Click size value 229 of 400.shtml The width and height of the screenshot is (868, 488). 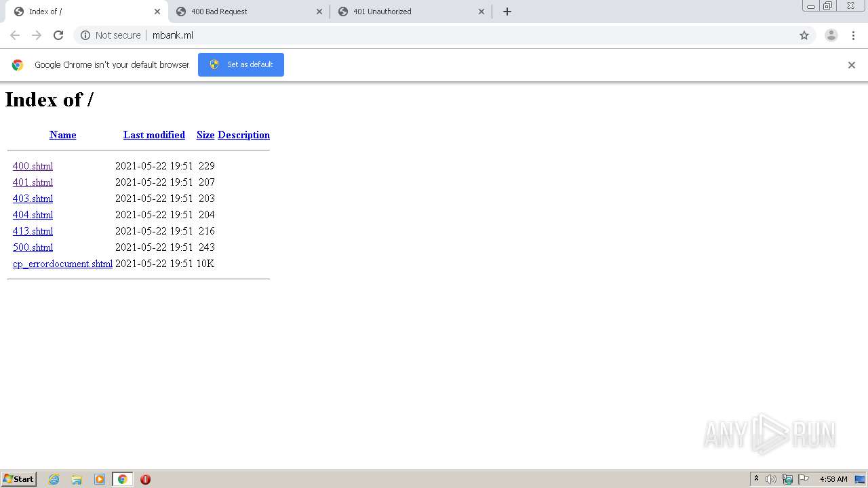(x=206, y=166)
